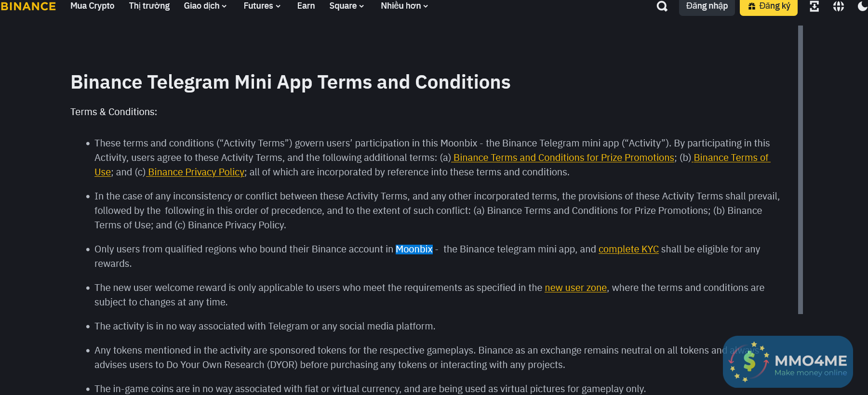The height and width of the screenshot is (395, 868).
Task: Click the app download icon
Action: click(x=814, y=6)
